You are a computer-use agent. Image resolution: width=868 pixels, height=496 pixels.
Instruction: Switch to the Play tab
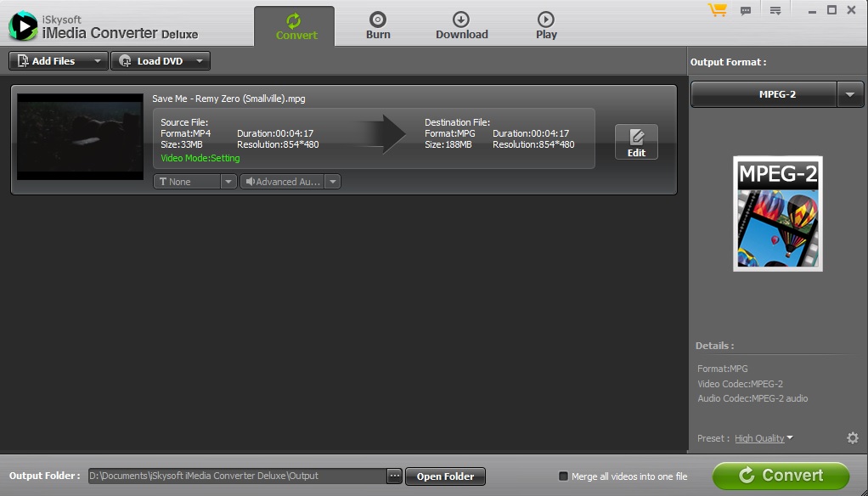(x=546, y=26)
